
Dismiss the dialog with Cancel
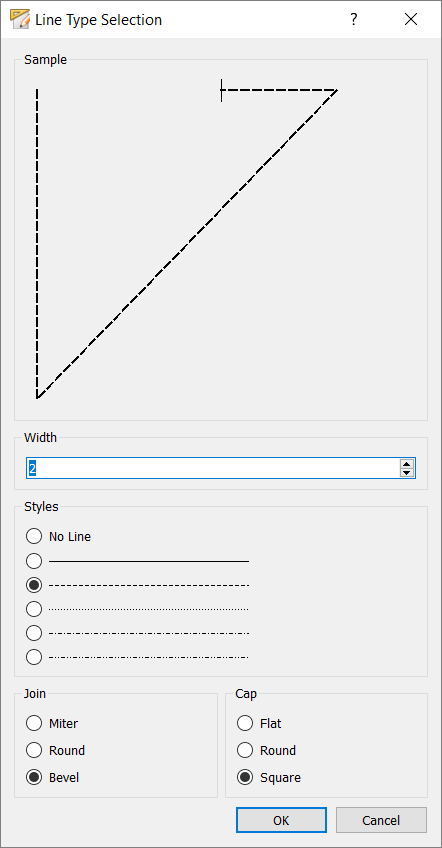point(381,820)
